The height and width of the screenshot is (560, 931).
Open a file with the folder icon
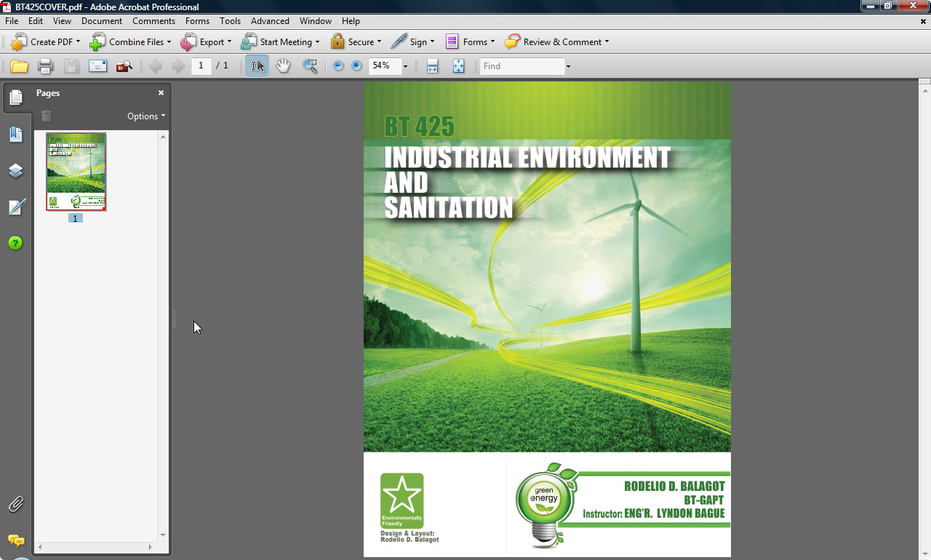point(19,66)
